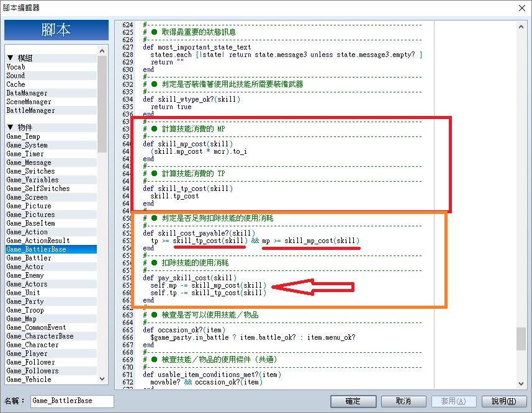Select the Cache script

(x=52, y=84)
